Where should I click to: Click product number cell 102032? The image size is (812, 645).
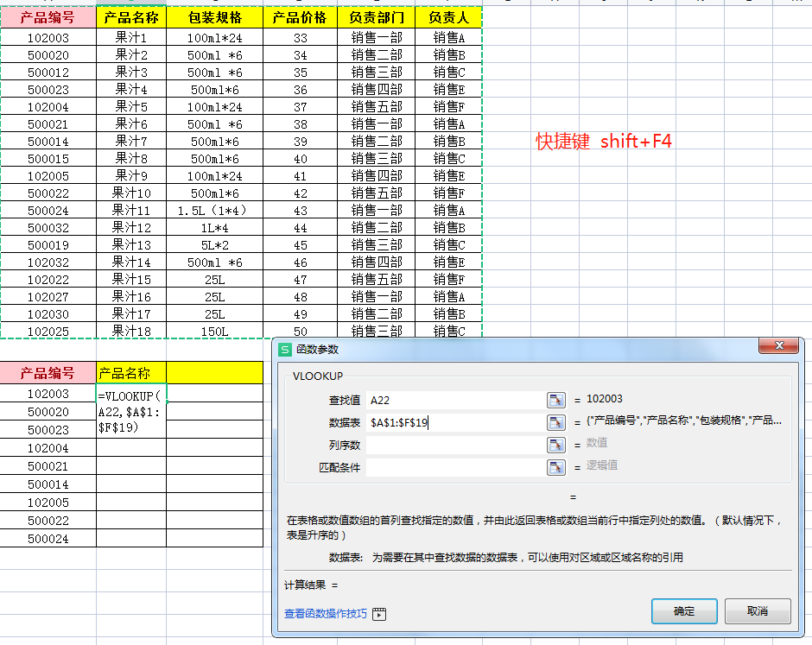point(48,262)
